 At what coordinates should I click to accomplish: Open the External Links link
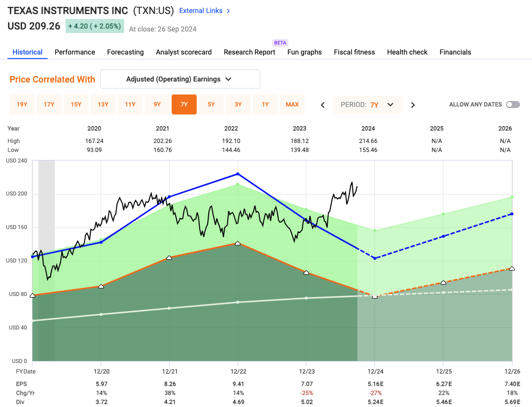[200, 10]
